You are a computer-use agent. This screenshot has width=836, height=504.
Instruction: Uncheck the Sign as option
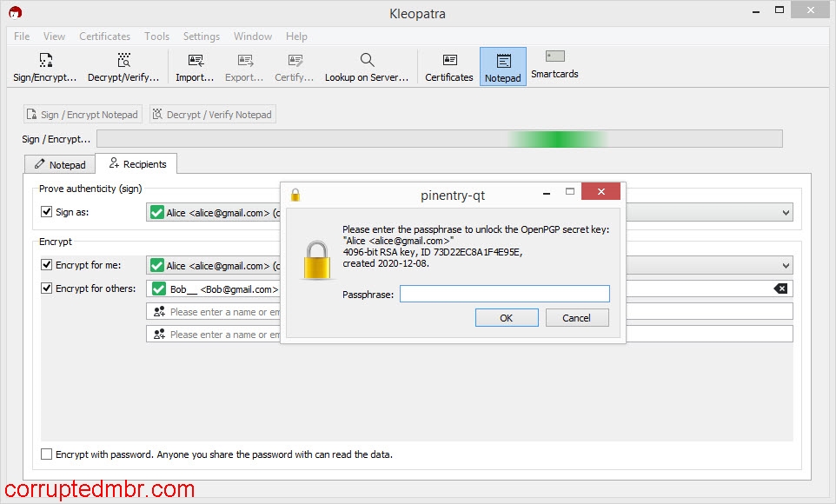(x=46, y=211)
